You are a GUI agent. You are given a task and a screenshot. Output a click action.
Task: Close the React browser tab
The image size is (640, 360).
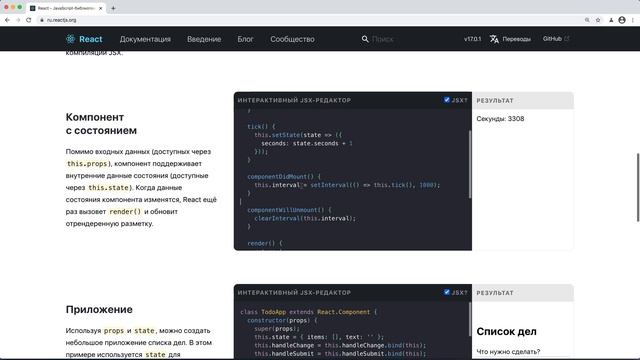click(100, 8)
